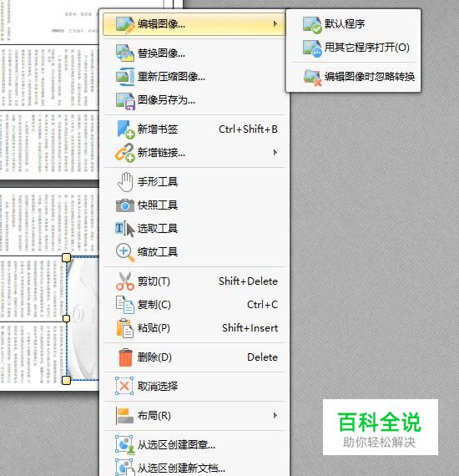459x476 pixels.
Task: Select the Zoom tool magnifier icon
Action: pos(124,252)
